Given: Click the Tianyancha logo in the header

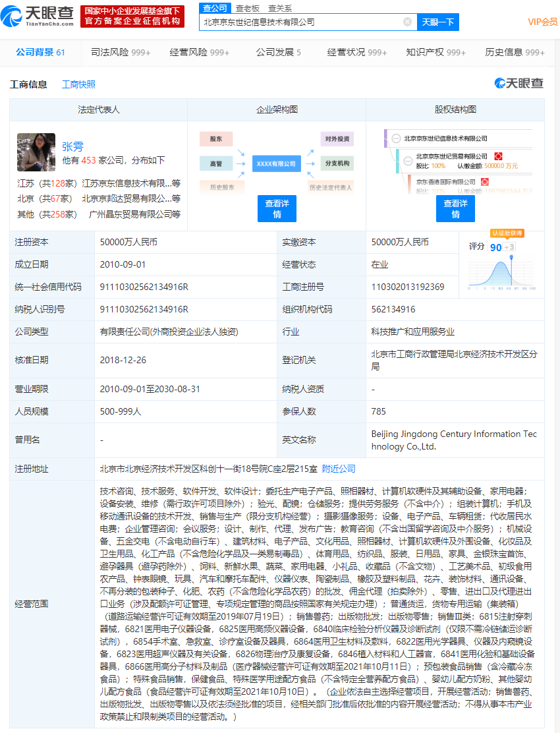Looking at the screenshot, I should tap(39, 16).
